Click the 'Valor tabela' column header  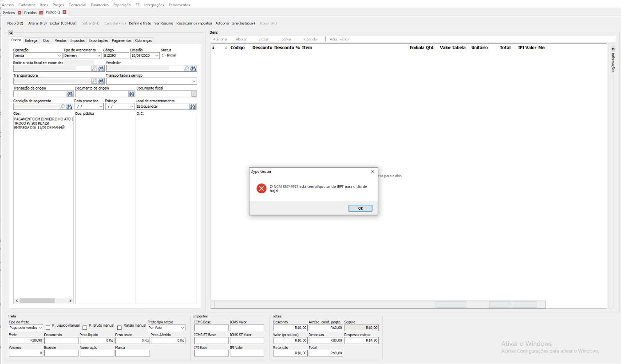453,47
